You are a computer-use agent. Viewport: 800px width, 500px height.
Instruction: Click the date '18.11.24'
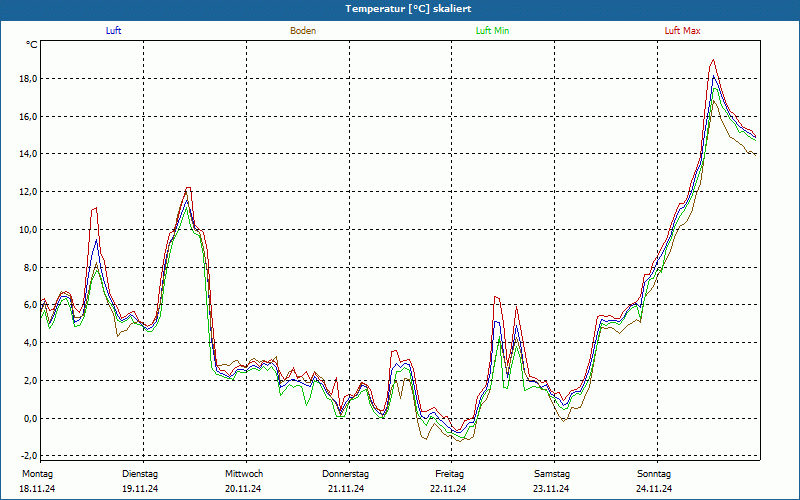tap(37, 489)
